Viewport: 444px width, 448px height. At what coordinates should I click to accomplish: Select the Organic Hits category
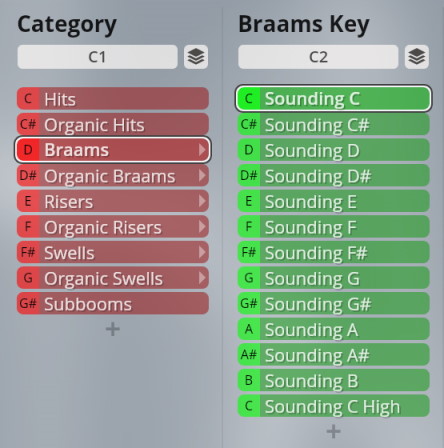[113, 124]
